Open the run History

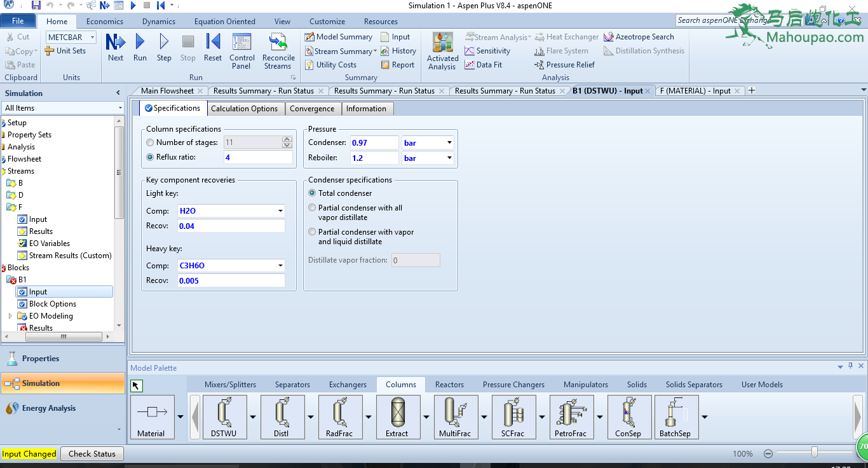coord(398,51)
